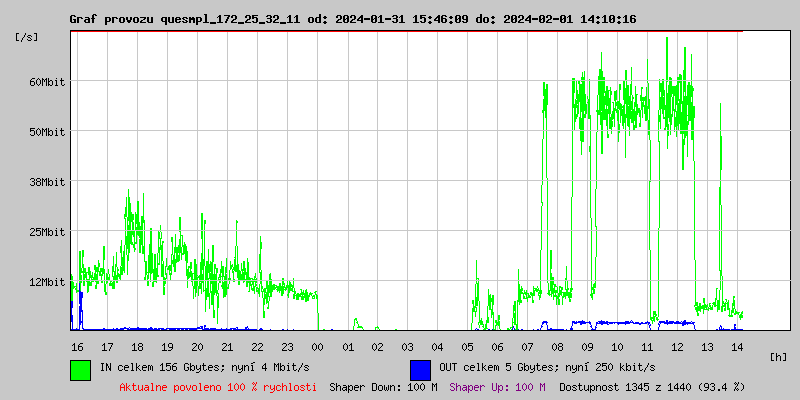Click the 38Mbit y-axis label
The width and height of the screenshot is (800, 400).
coord(47,182)
